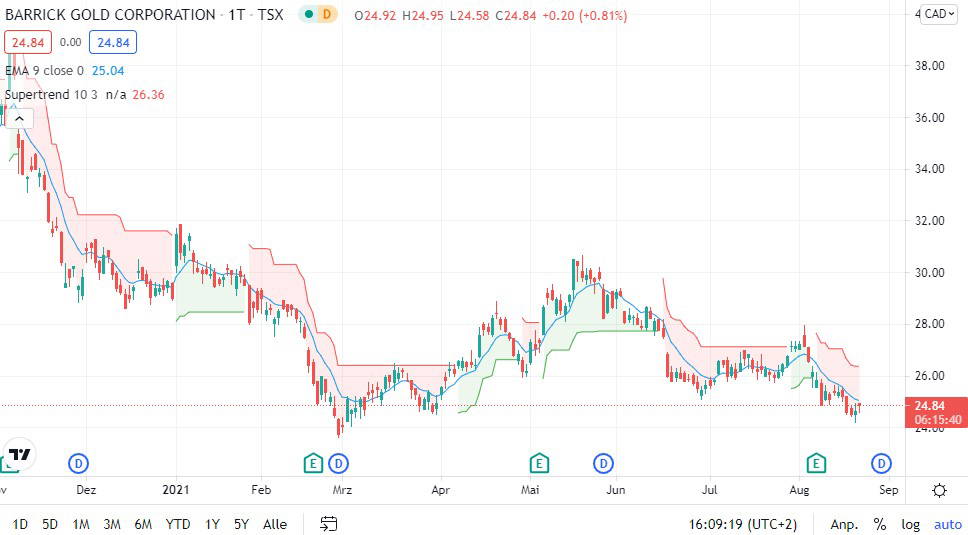Click the Supertrend 10 3 indicator label
The height and width of the screenshot is (535, 968).
pos(51,95)
